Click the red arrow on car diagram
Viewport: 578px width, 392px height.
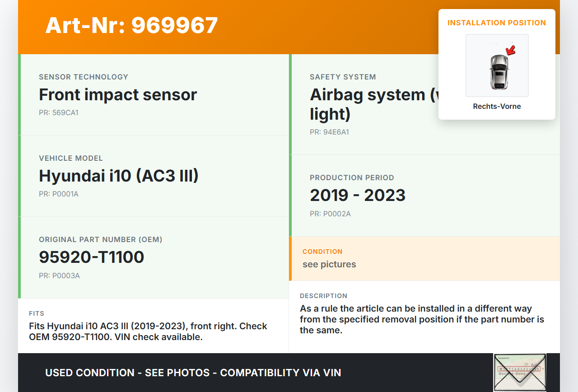(x=511, y=50)
